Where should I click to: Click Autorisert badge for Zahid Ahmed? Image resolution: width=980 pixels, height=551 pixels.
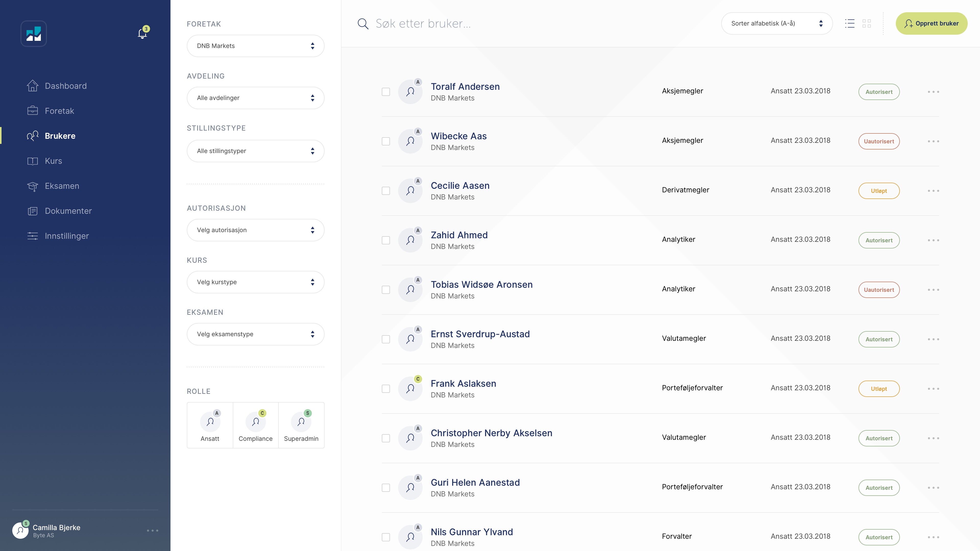tap(879, 240)
